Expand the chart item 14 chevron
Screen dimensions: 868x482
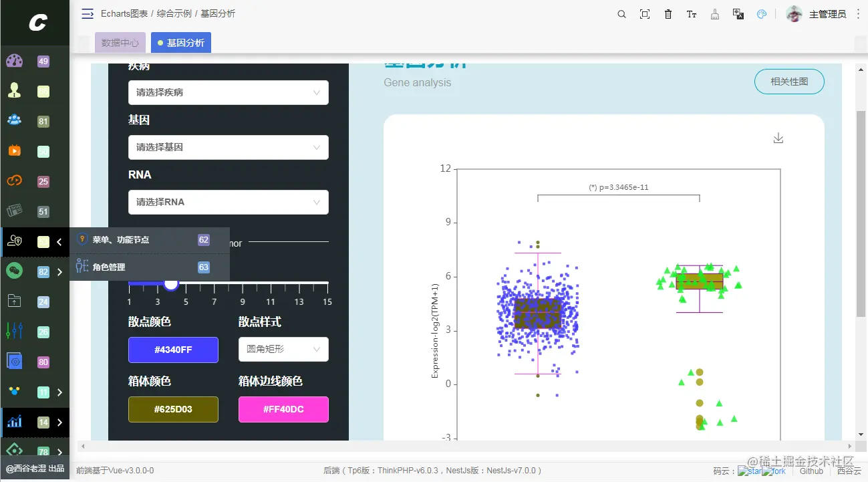pos(59,423)
